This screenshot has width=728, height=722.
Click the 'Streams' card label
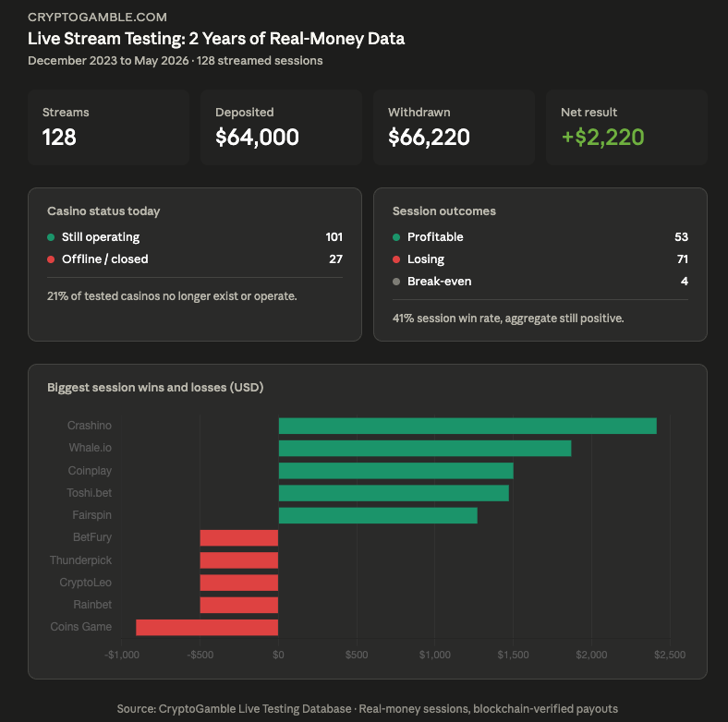tap(66, 113)
